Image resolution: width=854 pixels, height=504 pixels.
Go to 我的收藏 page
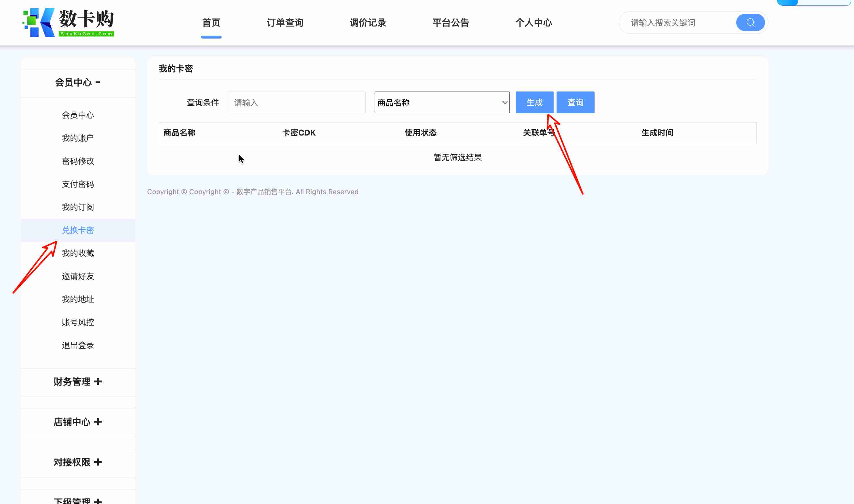[78, 253]
